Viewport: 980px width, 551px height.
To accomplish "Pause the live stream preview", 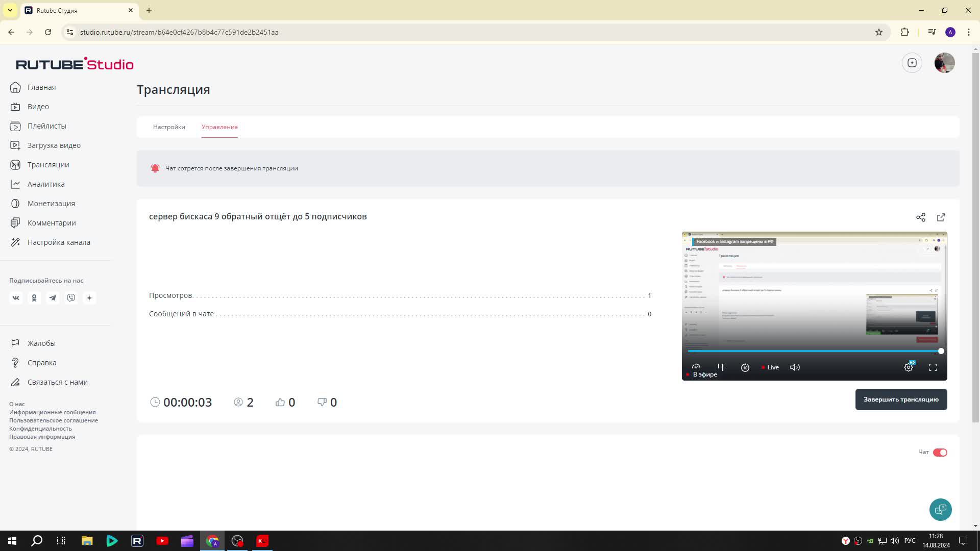I will [x=721, y=367].
